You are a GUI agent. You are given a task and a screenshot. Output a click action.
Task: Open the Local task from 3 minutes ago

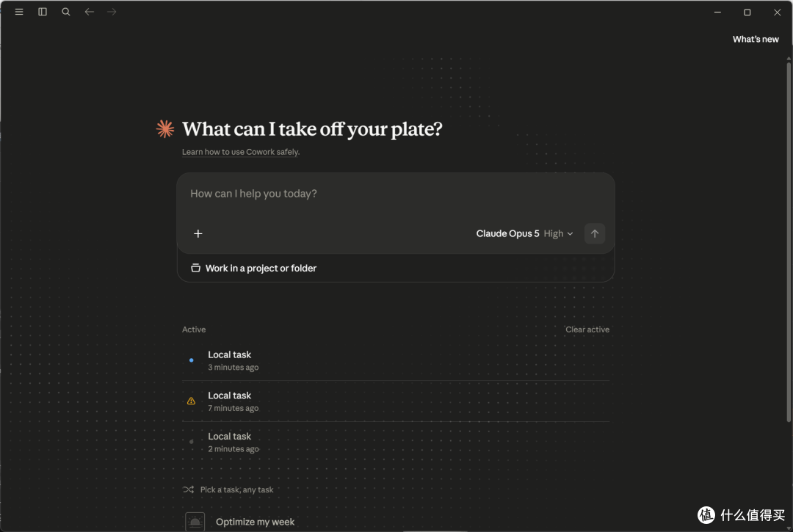(x=396, y=360)
